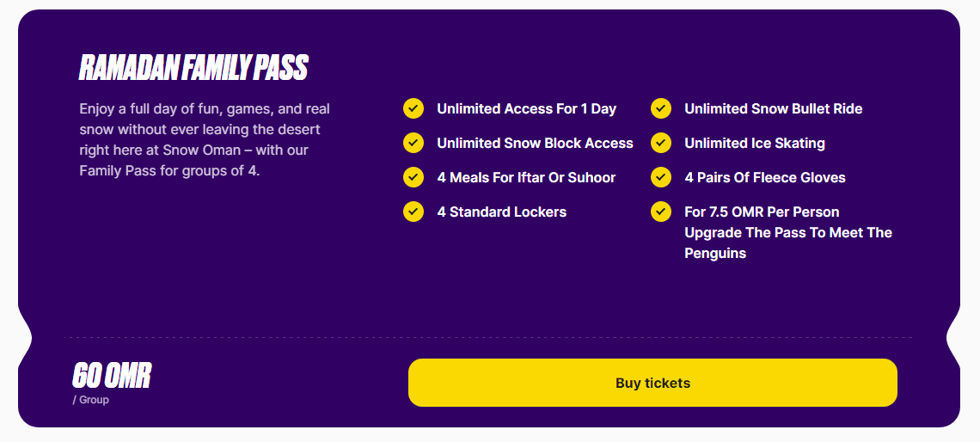The height and width of the screenshot is (442, 980).
Task: Click the 4 Standard Lockers text
Action: (x=502, y=212)
